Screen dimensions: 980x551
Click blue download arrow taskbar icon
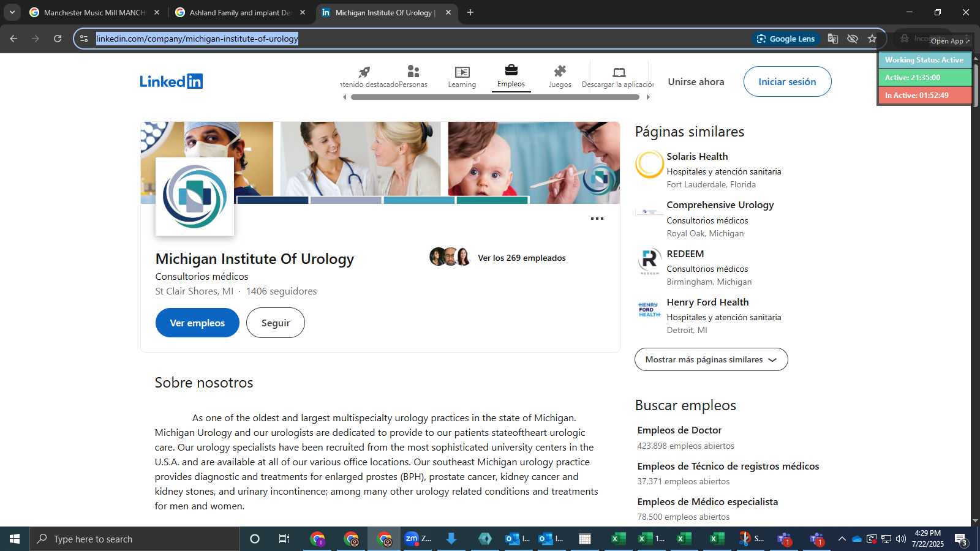[x=451, y=539]
